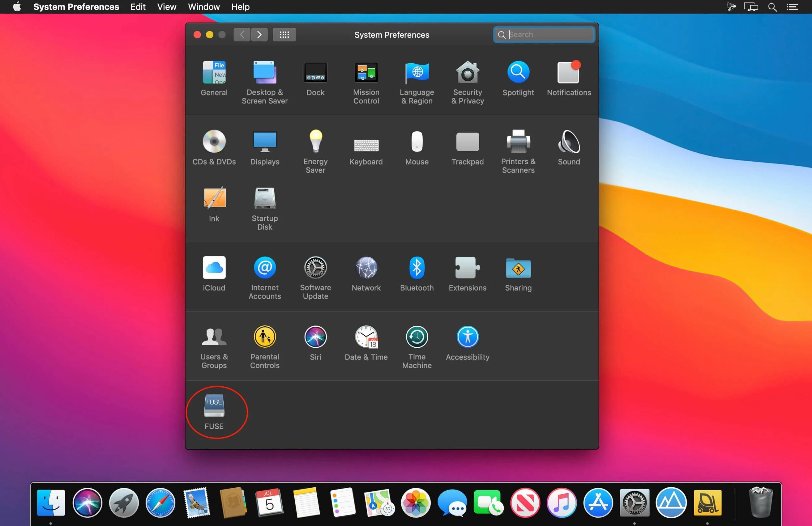Open the Accessibility preference pane

[x=467, y=337]
